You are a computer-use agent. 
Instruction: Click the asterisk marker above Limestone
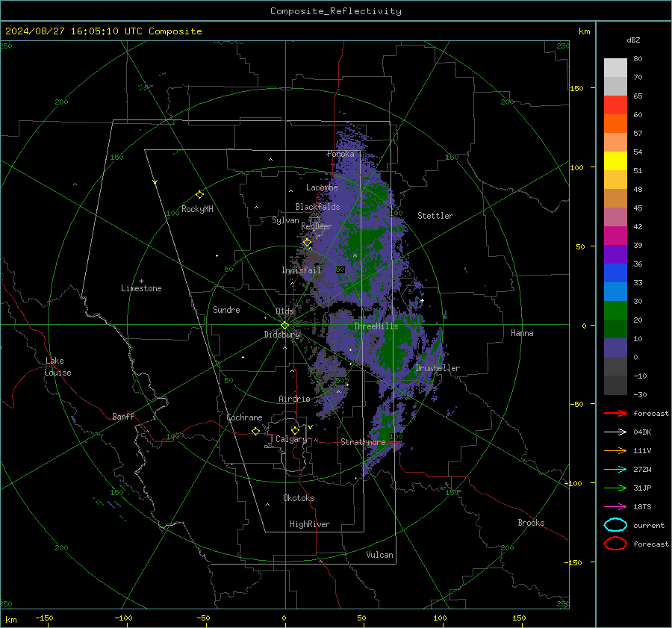tap(141, 282)
